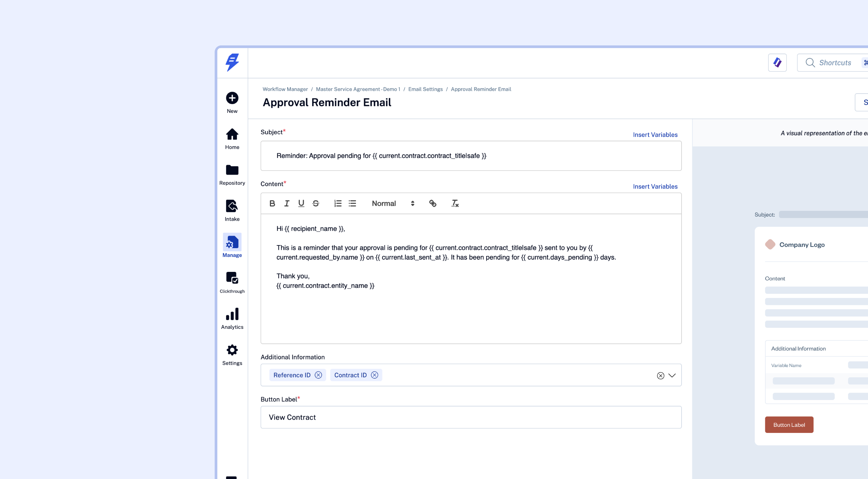This screenshot has height=479, width=868.
Task: Expand the Additional Information dropdown
Action: (672, 376)
